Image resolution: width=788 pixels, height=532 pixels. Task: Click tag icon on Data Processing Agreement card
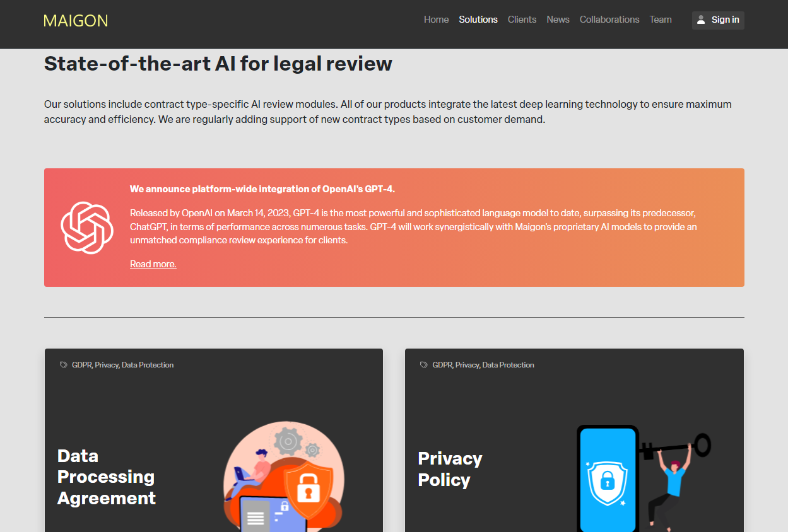coord(63,365)
